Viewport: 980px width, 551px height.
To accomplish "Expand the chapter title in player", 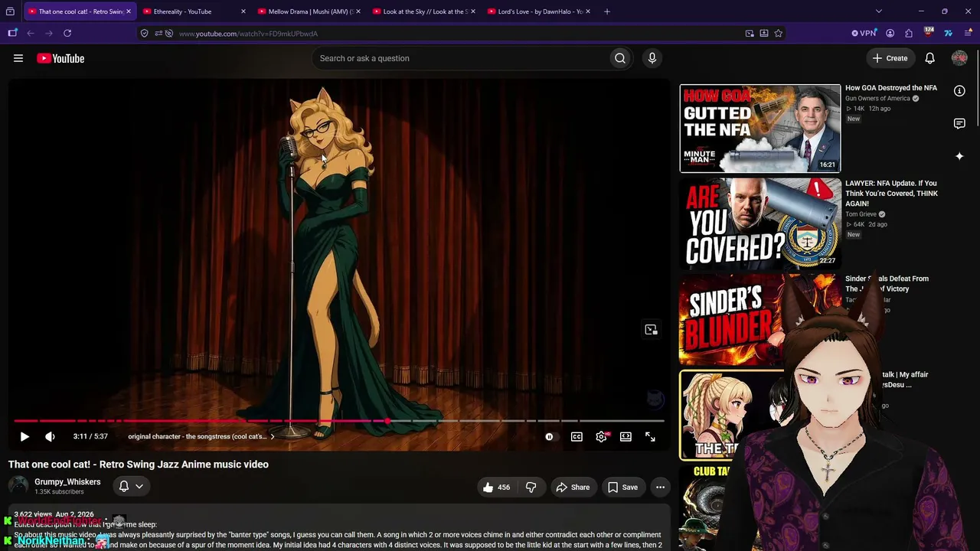I will (201, 436).
